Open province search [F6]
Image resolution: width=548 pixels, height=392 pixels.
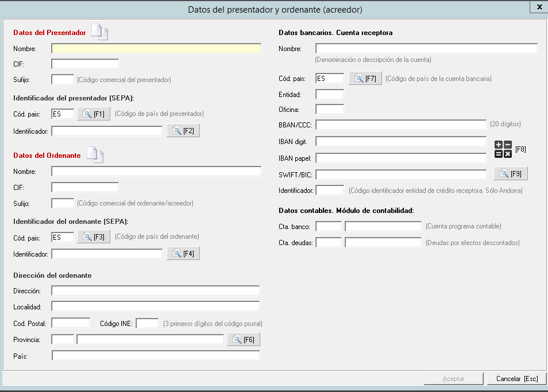pos(243,340)
